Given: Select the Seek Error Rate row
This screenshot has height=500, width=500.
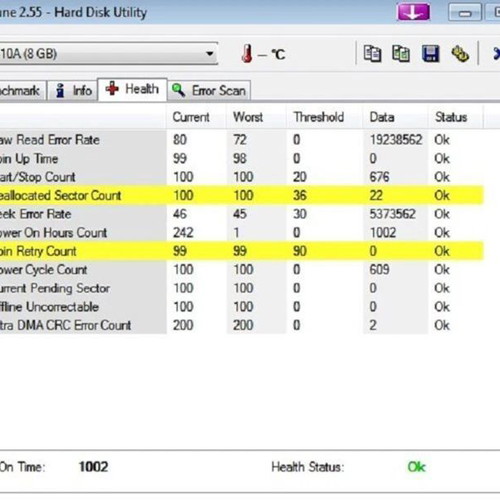Looking at the screenshot, I should pyautogui.click(x=241, y=214).
